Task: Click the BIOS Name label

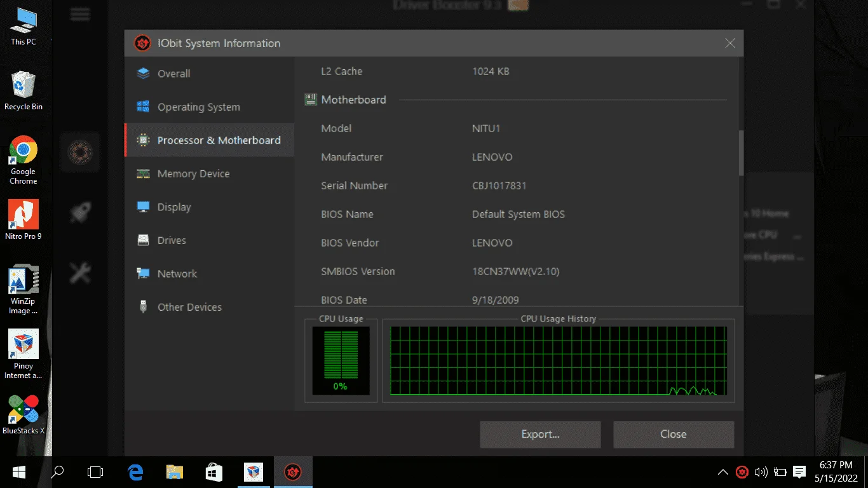Action: tap(347, 214)
